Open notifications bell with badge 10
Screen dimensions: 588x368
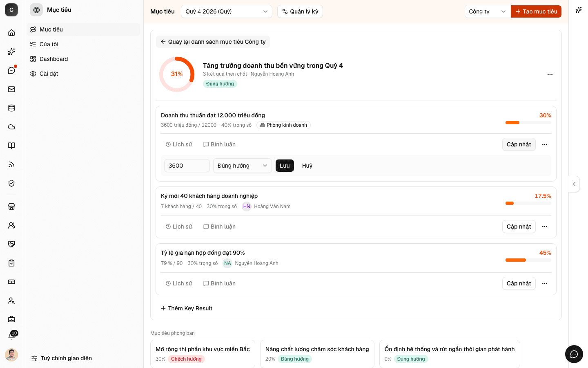(11, 336)
